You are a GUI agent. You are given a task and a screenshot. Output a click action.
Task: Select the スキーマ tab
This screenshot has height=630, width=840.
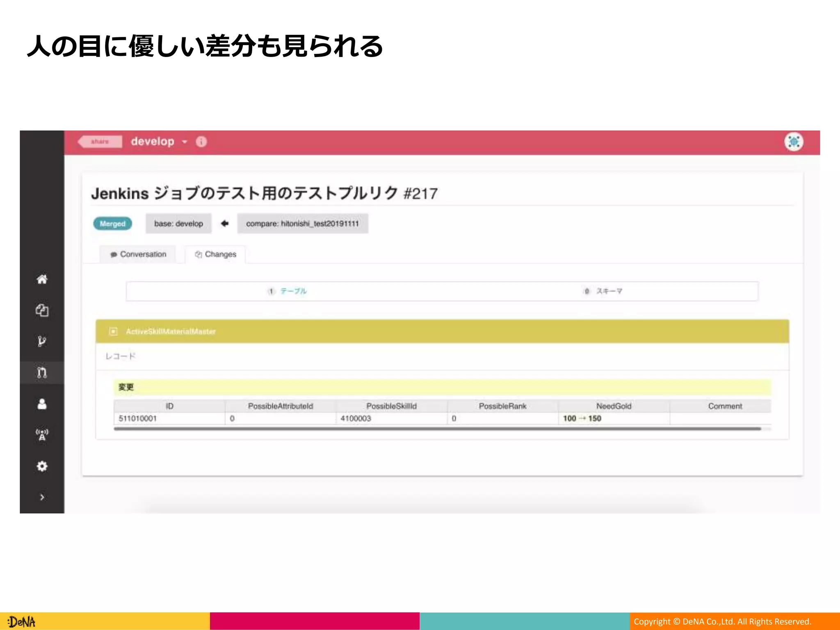(603, 291)
